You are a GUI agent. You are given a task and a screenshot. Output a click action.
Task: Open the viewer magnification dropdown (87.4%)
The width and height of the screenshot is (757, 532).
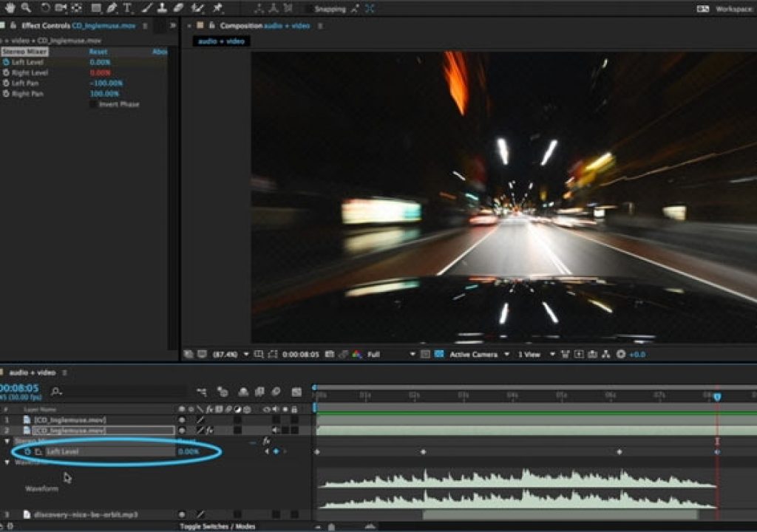click(x=231, y=355)
